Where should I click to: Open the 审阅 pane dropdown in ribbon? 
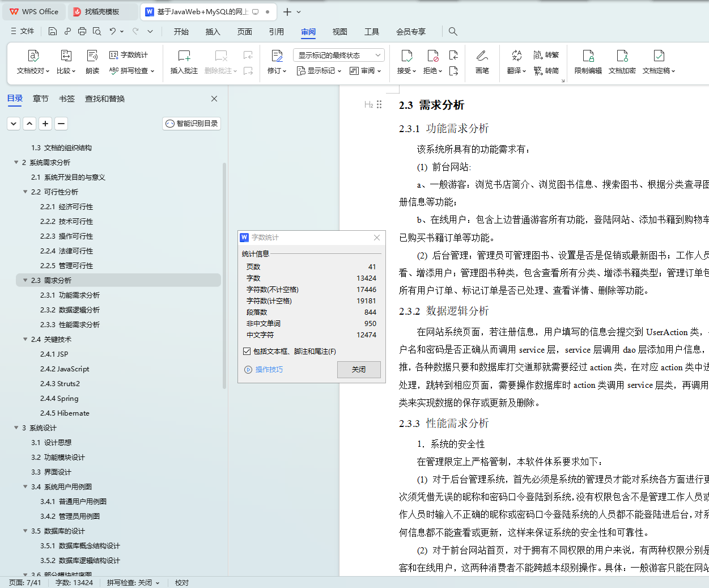tap(366, 71)
